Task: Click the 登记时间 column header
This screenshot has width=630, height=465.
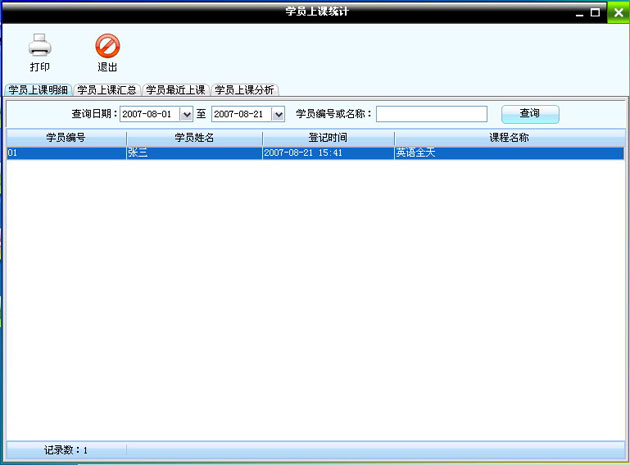Action: point(328,137)
